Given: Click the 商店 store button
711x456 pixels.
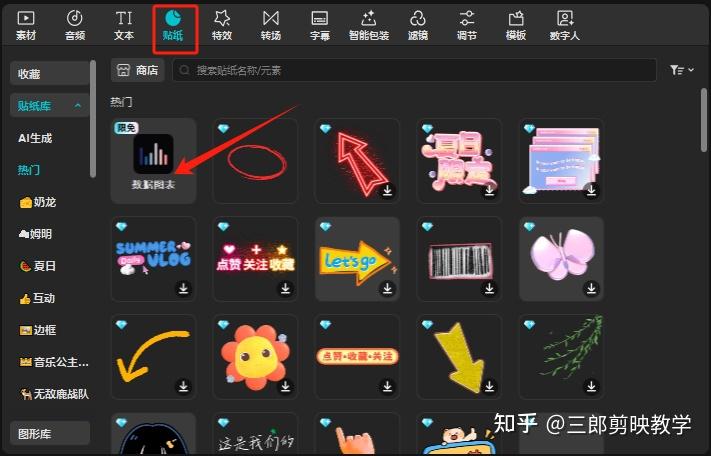Looking at the screenshot, I should 138,70.
